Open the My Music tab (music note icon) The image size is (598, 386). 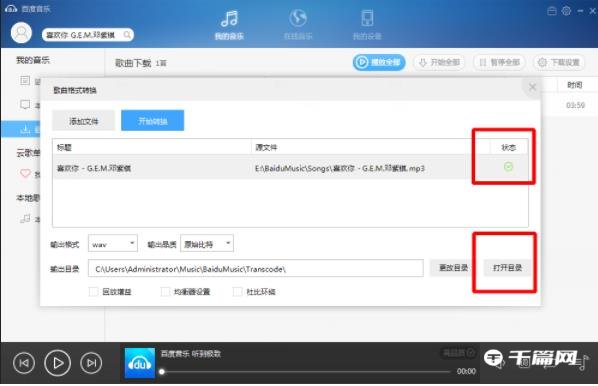click(x=229, y=24)
